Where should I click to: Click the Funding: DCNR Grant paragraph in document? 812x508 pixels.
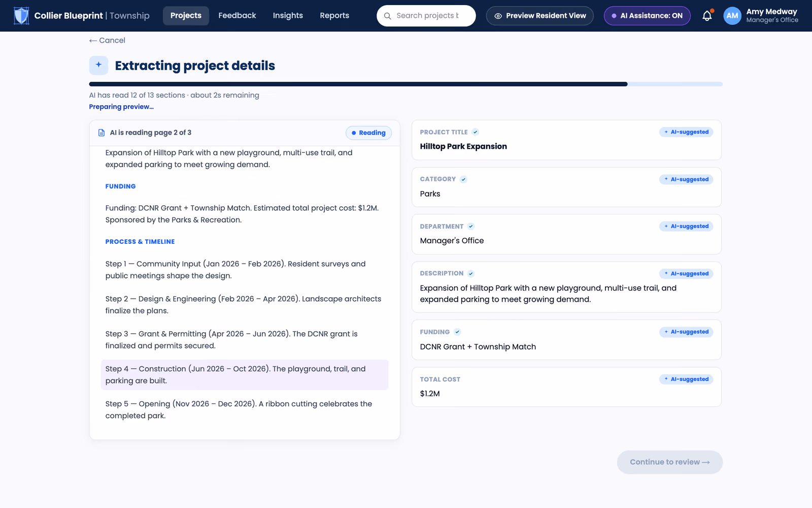[242, 214]
